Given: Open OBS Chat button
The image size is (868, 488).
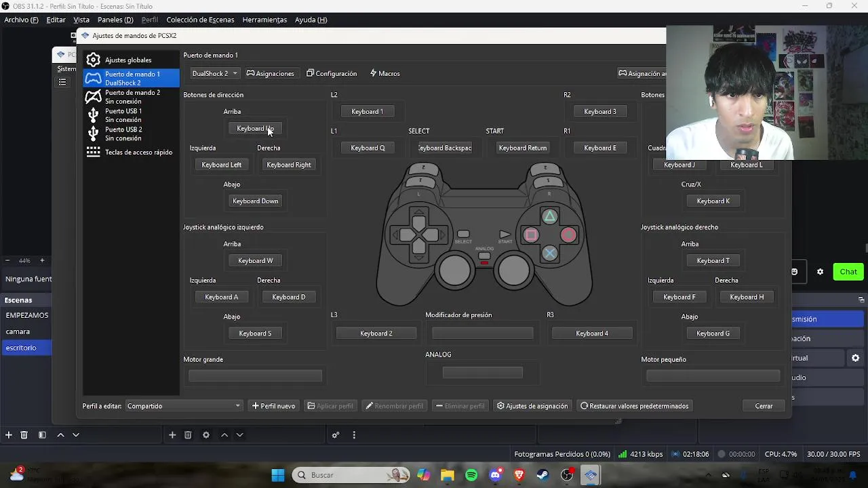Looking at the screenshot, I should click(848, 272).
